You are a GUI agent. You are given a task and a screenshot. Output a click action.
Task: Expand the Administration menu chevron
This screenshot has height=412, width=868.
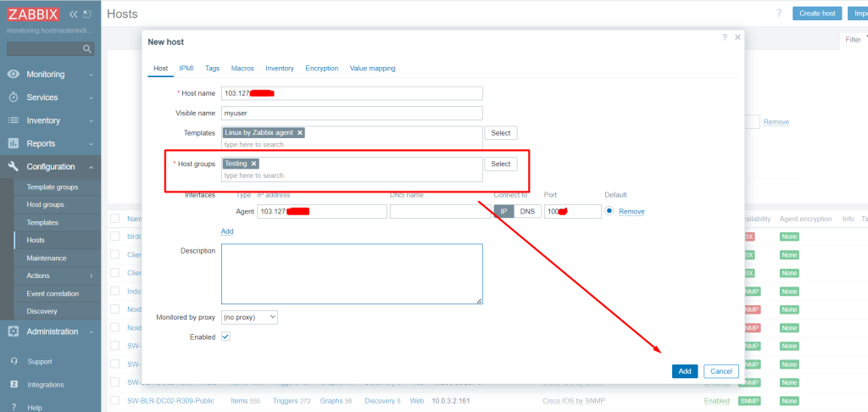(x=91, y=332)
